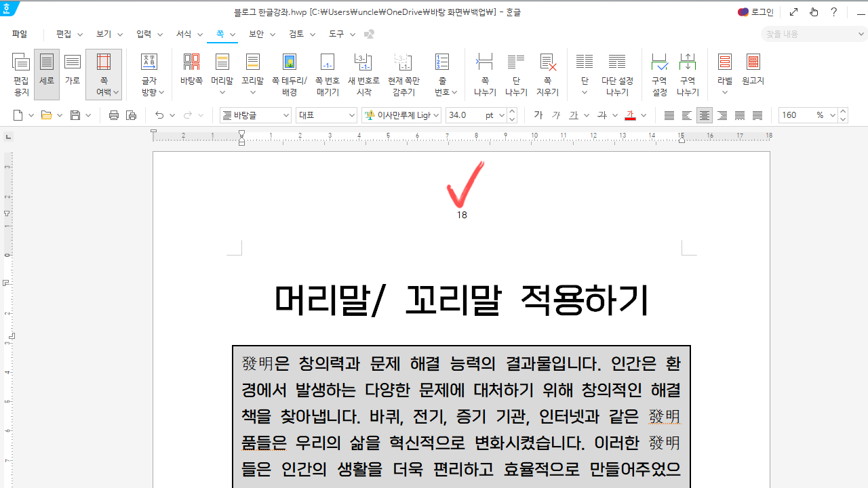
Task: Toggle bold 가 formatting
Action: pyautogui.click(x=538, y=115)
